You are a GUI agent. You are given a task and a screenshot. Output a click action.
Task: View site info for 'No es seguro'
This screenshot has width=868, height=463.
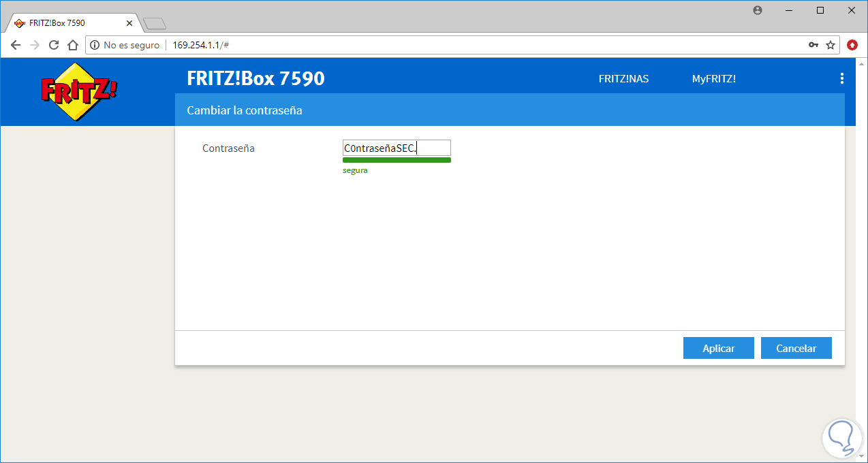click(125, 45)
